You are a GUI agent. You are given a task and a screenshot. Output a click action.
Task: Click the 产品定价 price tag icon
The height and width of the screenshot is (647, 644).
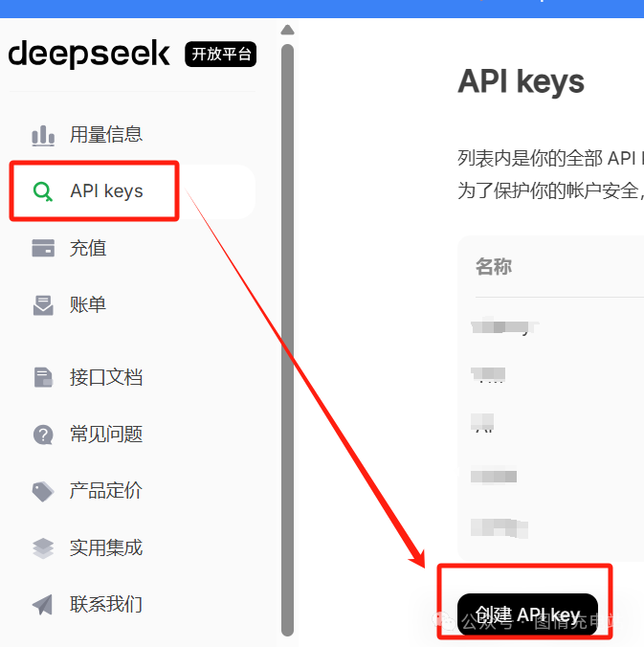tap(43, 491)
